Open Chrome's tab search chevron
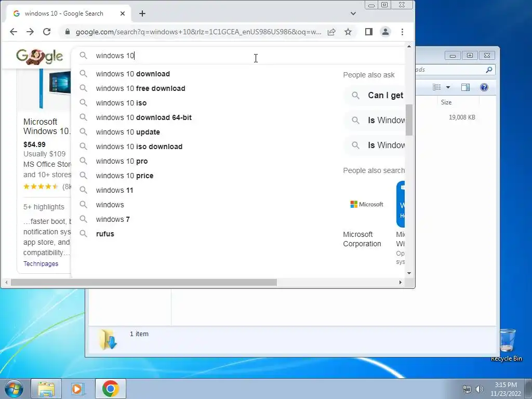The height and width of the screenshot is (399, 532). (353, 14)
